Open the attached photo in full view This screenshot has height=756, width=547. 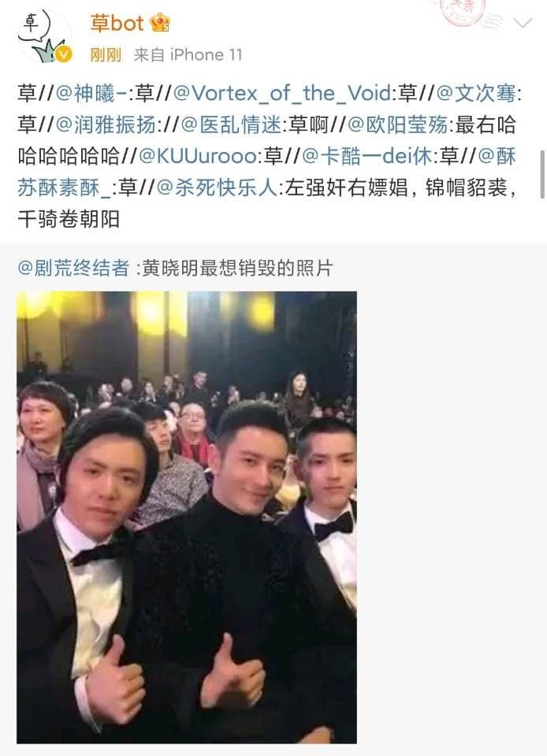coord(187,517)
